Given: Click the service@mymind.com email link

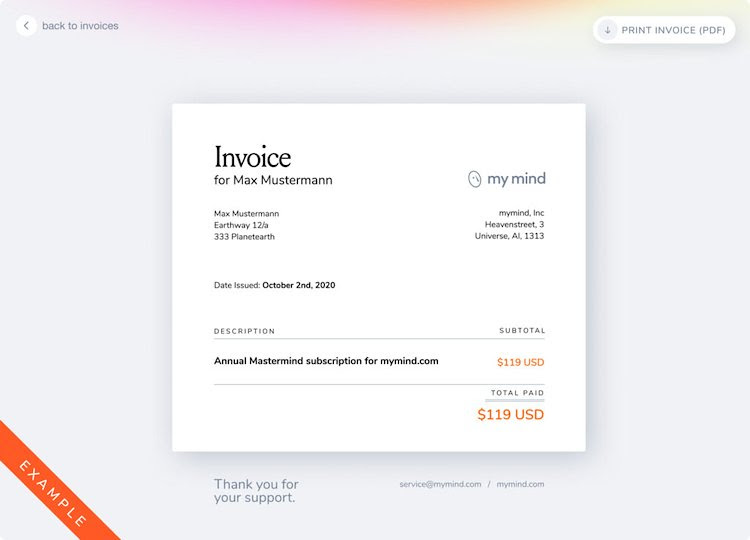Looking at the screenshot, I should click(440, 484).
